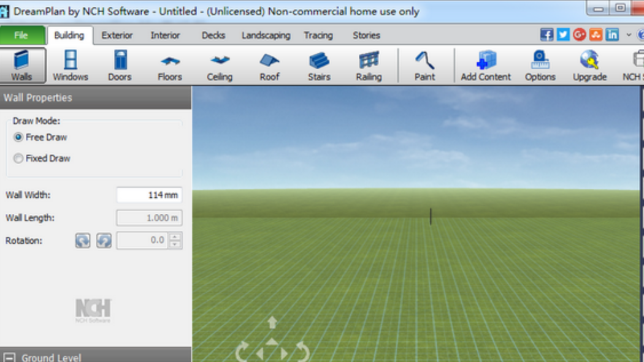
Task: Rotate the 3D view right arrow
Action: pos(302,352)
